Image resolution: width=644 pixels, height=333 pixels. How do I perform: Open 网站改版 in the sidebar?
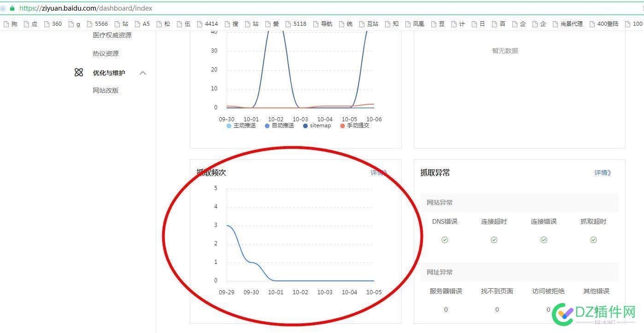[x=105, y=90]
